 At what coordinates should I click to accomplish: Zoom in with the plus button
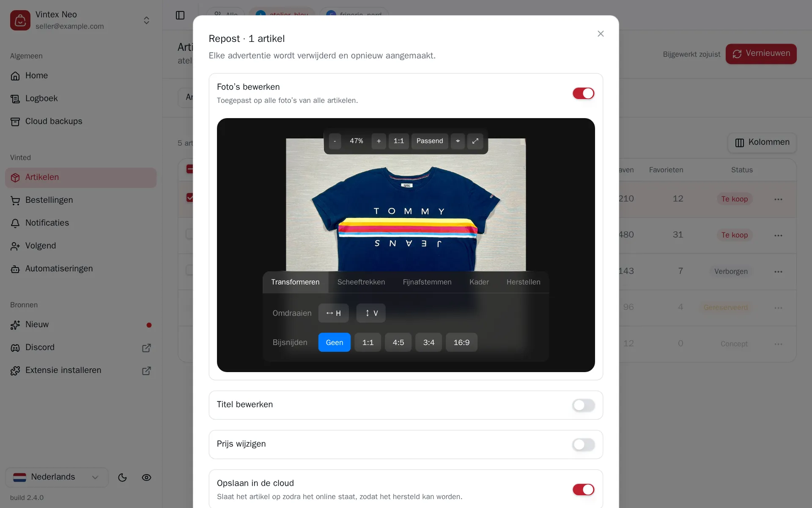(379, 141)
